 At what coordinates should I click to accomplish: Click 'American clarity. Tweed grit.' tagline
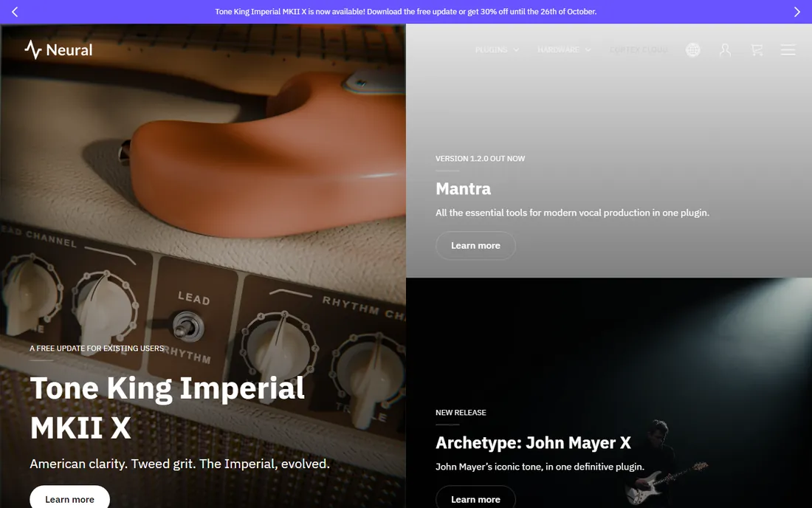pos(179,464)
